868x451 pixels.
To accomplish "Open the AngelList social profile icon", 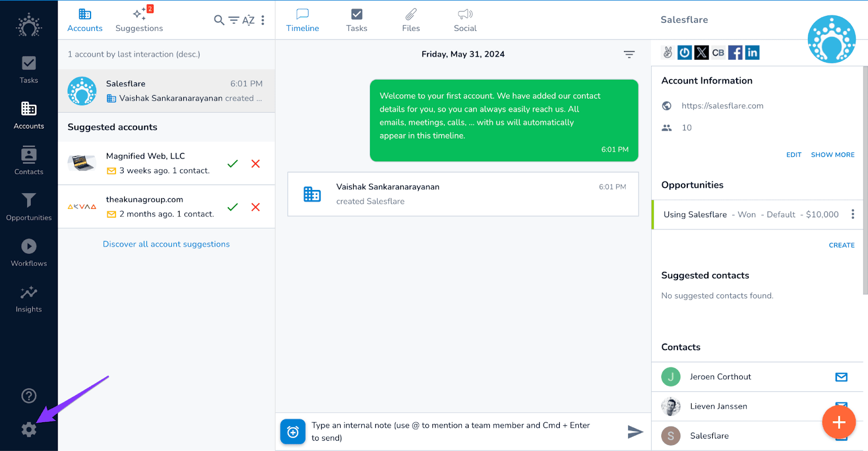I will pyautogui.click(x=668, y=52).
